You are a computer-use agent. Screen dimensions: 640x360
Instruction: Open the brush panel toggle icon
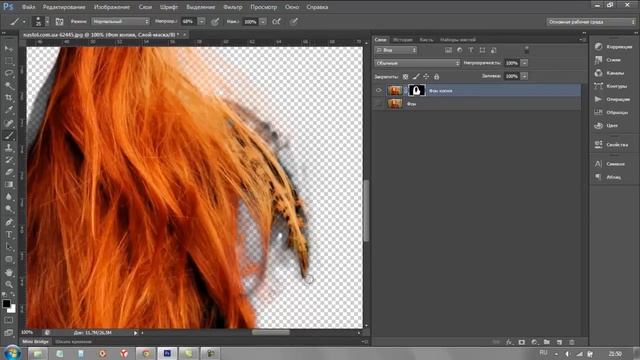point(59,22)
